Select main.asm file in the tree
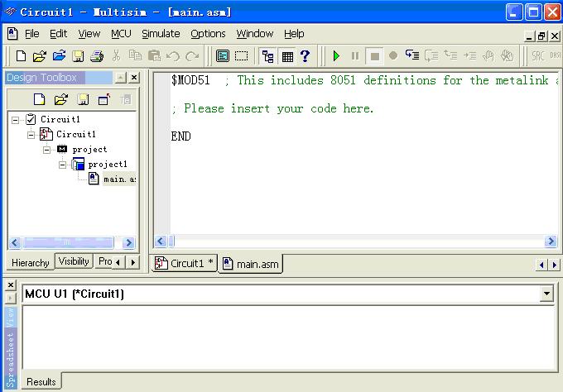The image size is (563, 392). pyautogui.click(x=119, y=179)
